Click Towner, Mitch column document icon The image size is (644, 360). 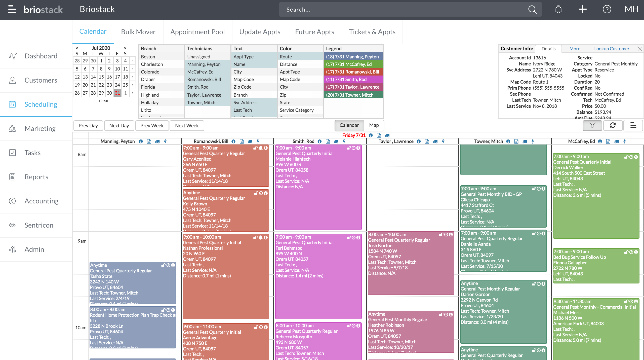516,141
